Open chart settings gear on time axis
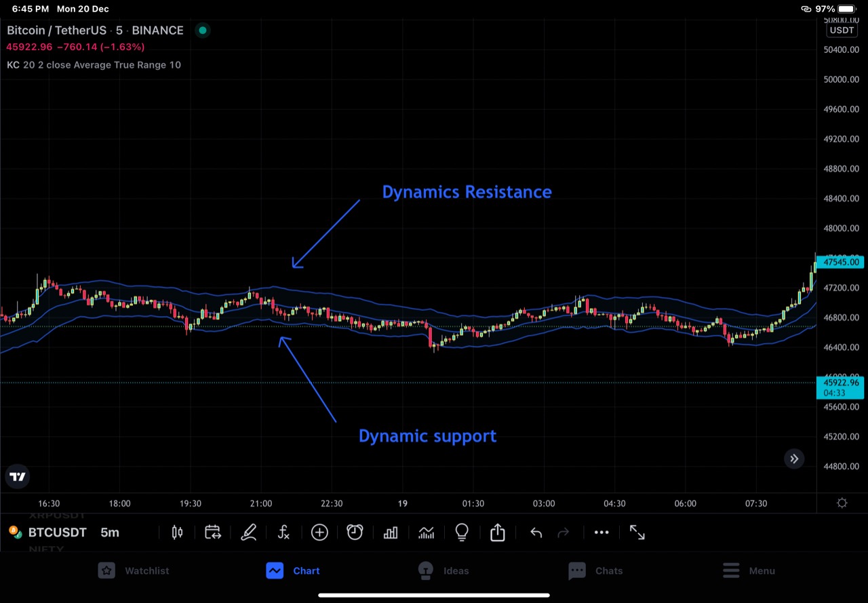Image resolution: width=868 pixels, height=603 pixels. [x=842, y=503]
